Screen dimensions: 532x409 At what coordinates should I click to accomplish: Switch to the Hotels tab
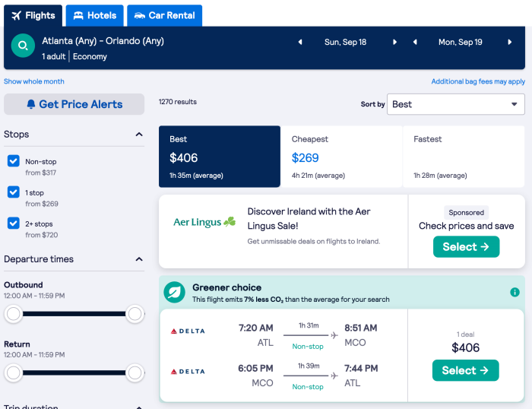95,15
